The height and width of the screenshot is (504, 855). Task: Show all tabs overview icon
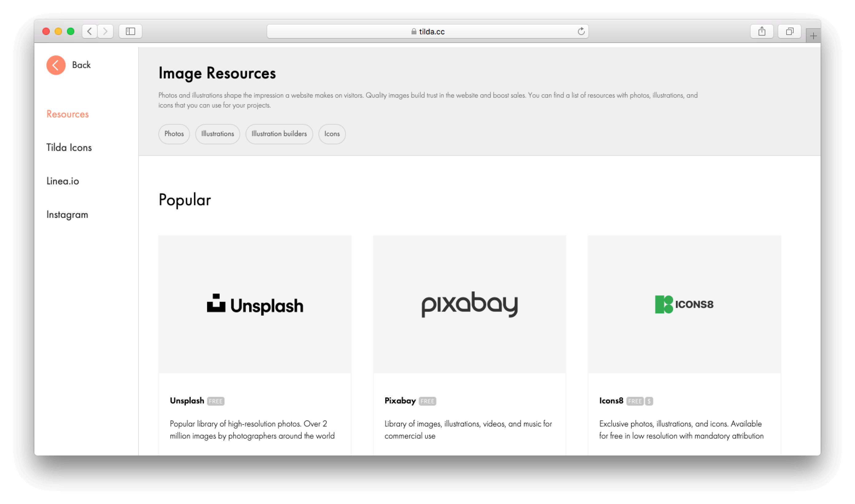[789, 31]
